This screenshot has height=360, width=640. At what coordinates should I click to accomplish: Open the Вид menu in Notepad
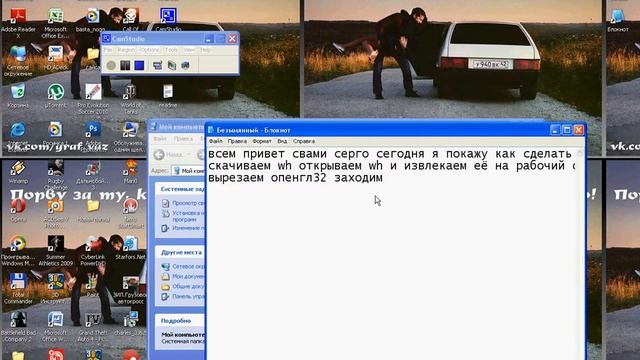point(282,141)
